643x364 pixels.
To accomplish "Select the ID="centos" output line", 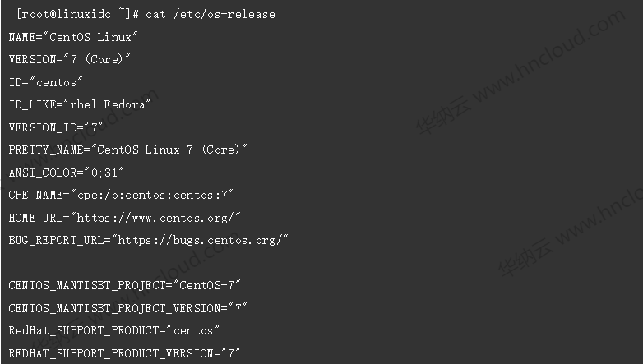I will 45,82.
